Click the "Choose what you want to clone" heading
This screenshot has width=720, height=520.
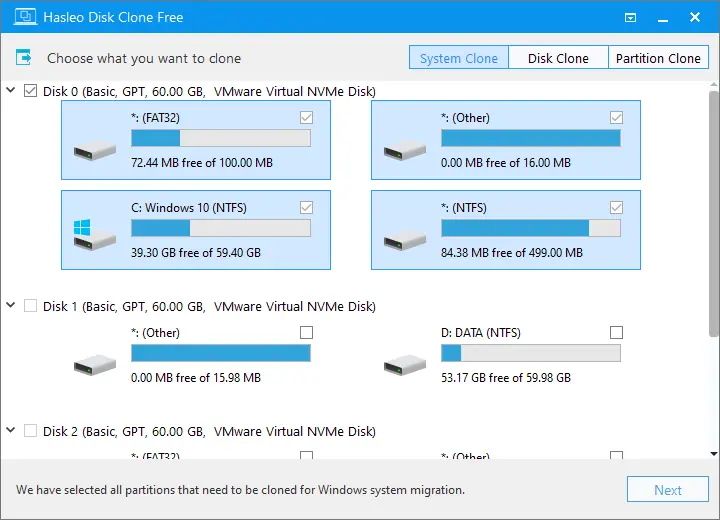click(144, 58)
